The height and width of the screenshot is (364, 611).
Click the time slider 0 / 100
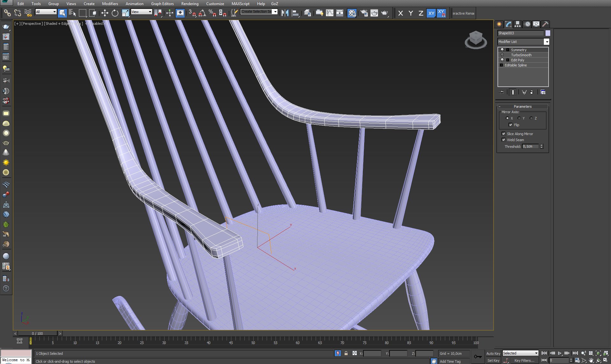[38, 333]
